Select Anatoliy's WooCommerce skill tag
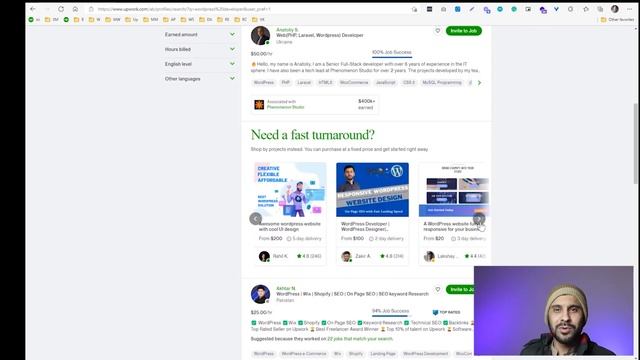Image resolution: width=640 pixels, height=360 pixels. coord(354,83)
